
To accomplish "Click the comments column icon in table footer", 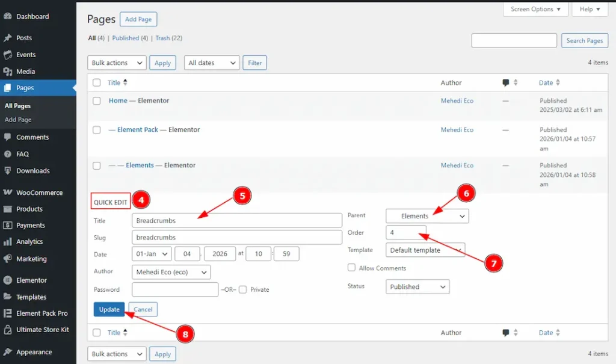I will (x=505, y=333).
